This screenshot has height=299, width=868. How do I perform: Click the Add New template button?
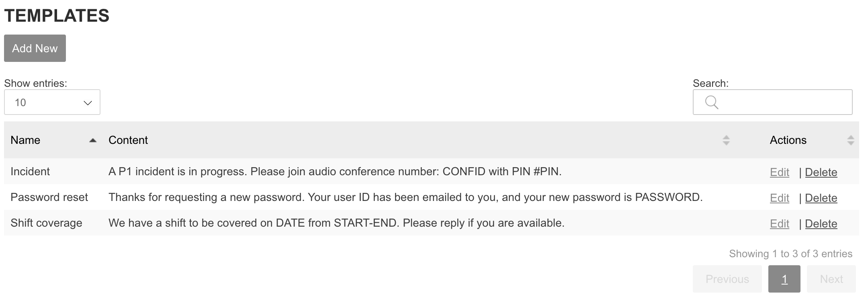pos(35,48)
